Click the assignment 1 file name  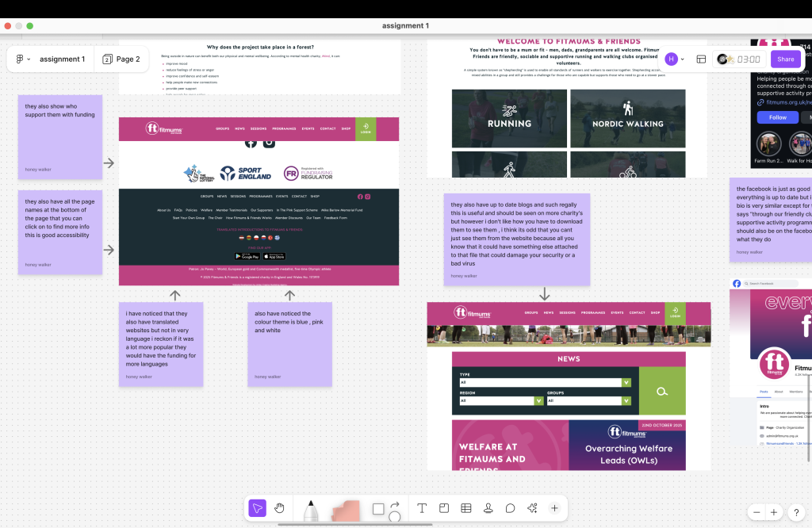tap(62, 59)
